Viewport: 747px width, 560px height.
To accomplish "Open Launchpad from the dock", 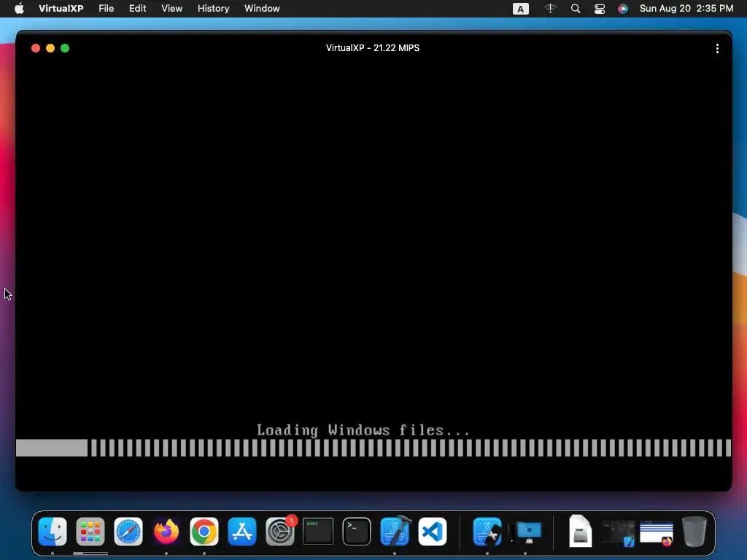I will point(90,532).
